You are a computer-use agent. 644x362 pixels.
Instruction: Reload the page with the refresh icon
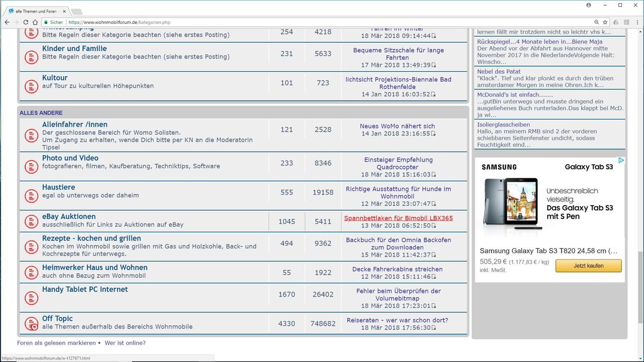pos(25,22)
